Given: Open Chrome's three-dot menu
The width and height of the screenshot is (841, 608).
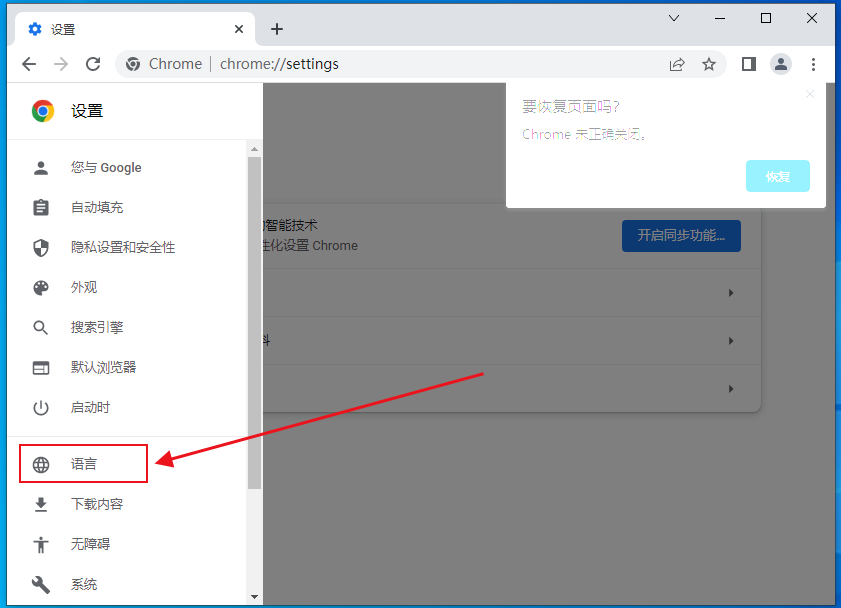Looking at the screenshot, I should (x=813, y=64).
